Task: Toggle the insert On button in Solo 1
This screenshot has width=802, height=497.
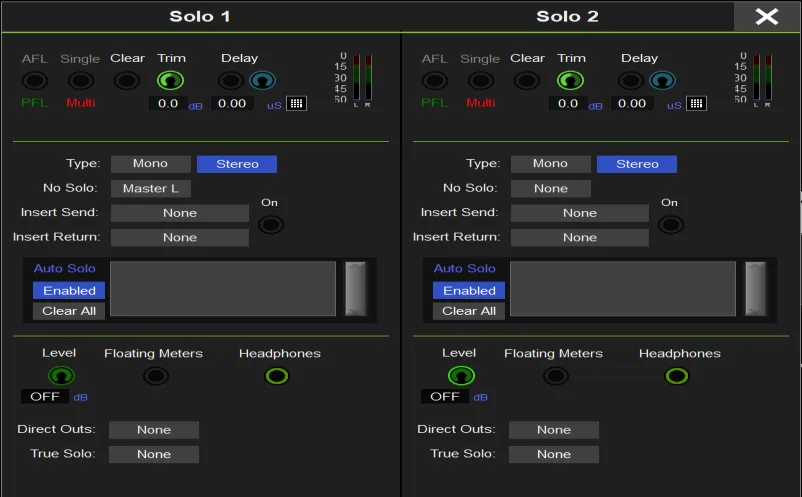Action: [x=271, y=224]
